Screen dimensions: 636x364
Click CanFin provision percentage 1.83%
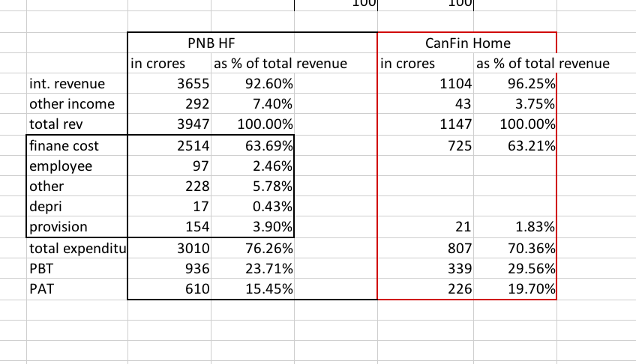click(x=515, y=226)
